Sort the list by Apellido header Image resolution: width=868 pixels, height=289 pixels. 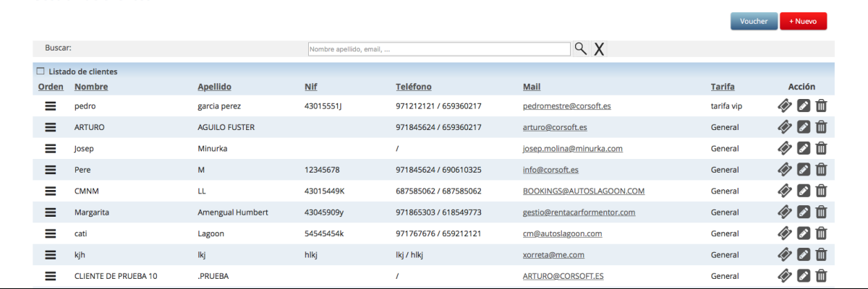coord(214,87)
